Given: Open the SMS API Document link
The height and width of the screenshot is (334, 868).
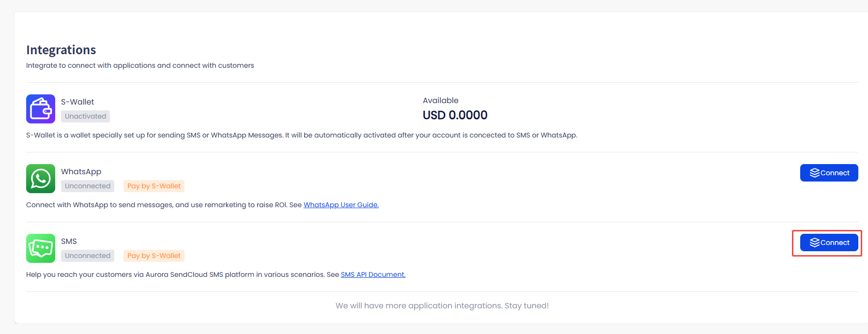Looking at the screenshot, I should [373, 274].
